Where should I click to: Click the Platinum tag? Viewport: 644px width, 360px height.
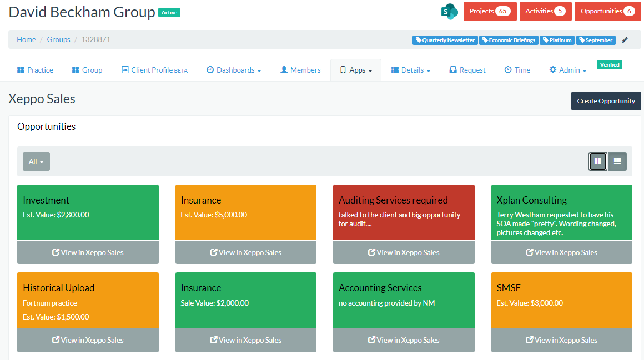point(557,40)
